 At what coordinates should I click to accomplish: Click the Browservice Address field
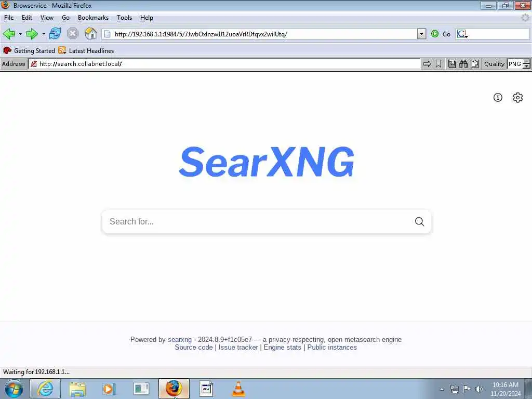224,64
